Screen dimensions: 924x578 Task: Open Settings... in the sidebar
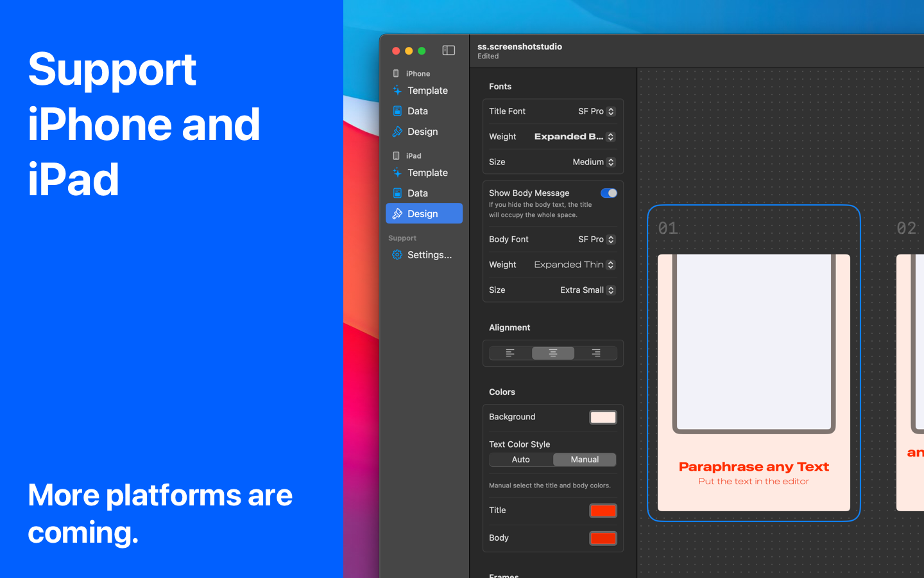pyautogui.click(x=424, y=255)
